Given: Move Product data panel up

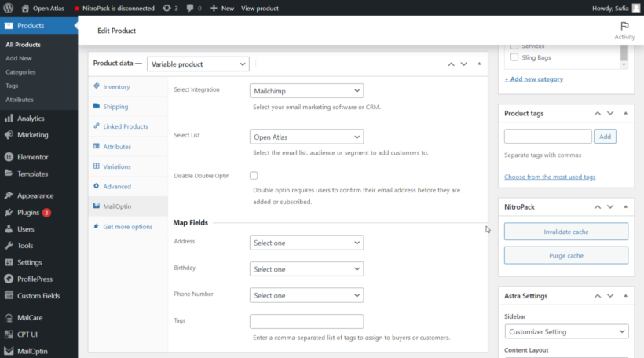Looking at the screenshot, I should (x=451, y=64).
